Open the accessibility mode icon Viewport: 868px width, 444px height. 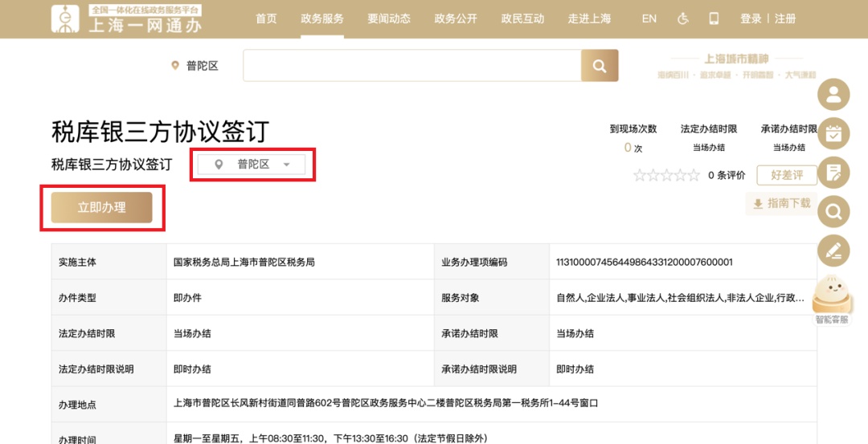(x=683, y=18)
